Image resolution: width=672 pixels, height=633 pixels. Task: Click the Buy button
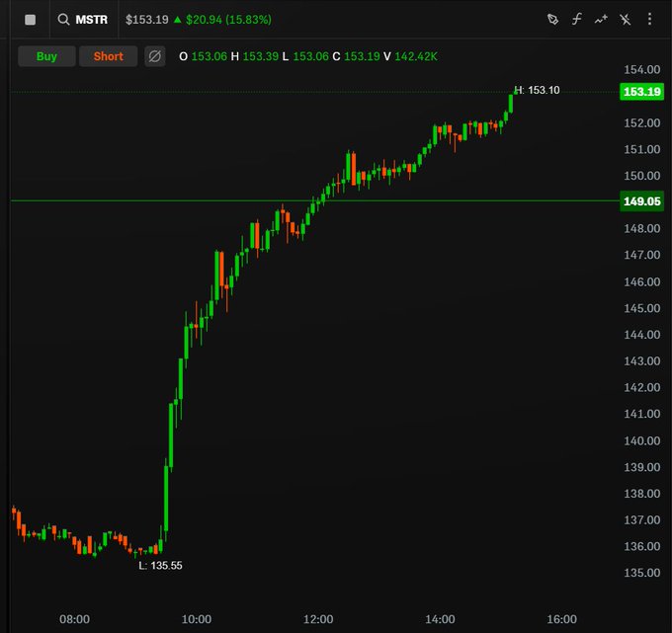46,56
